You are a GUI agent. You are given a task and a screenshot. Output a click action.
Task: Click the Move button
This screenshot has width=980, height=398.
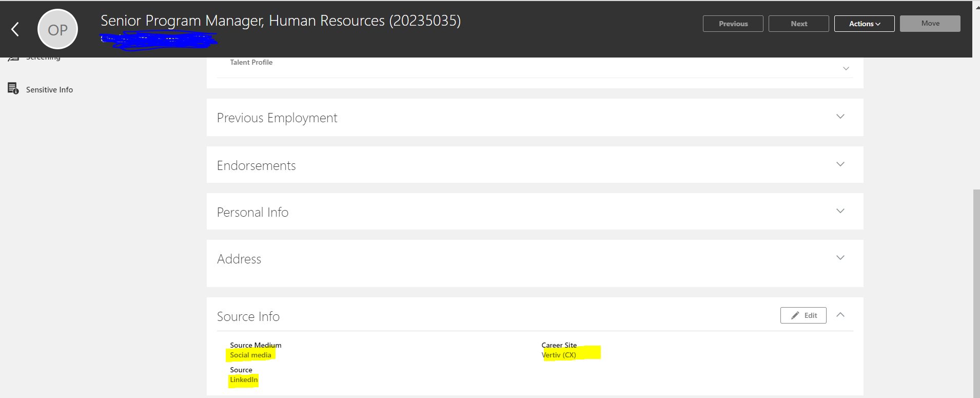(930, 24)
